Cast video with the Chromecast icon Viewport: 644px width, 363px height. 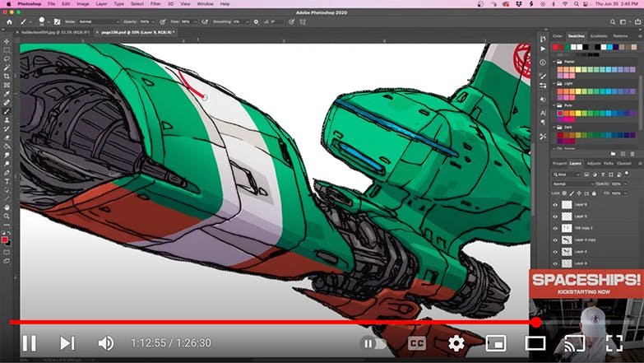coord(575,343)
